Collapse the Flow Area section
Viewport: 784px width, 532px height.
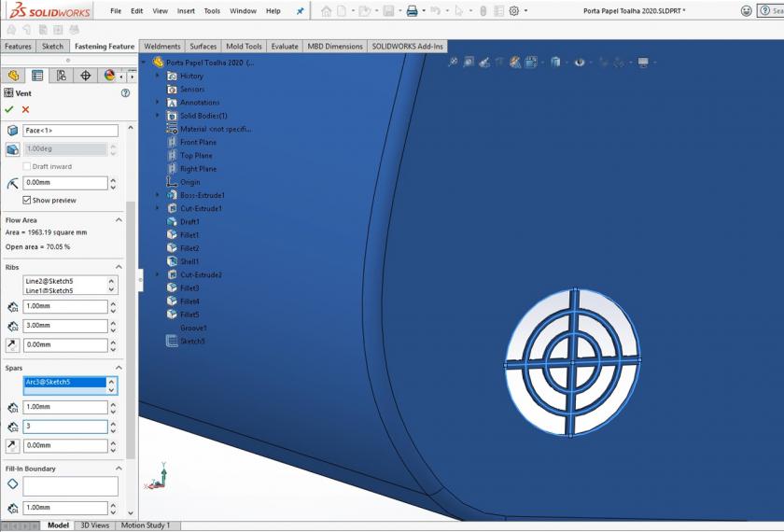tap(119, 220)
